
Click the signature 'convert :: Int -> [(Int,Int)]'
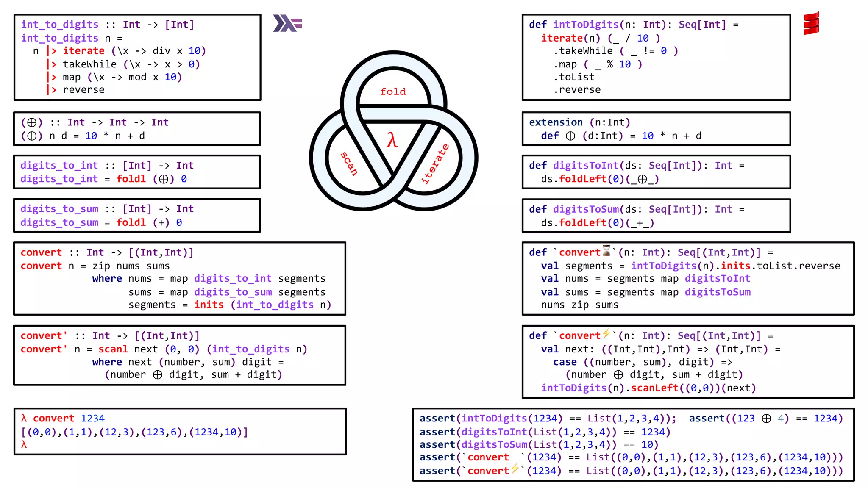click(x=107, y=253)
